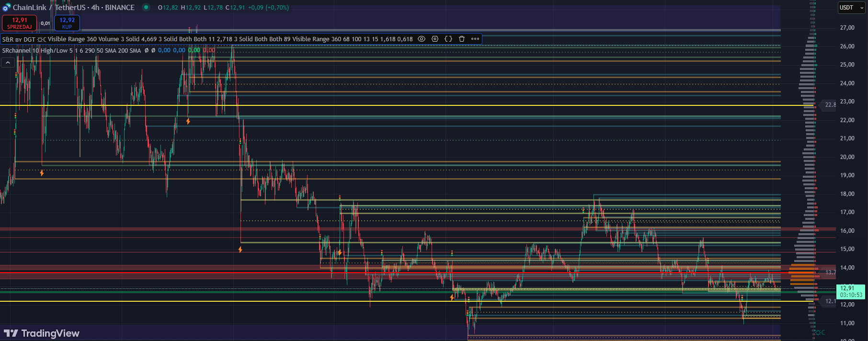The image size is (868, 341).
Task: Click the sun-moon icon near the price scale
Action: [x=820, y=332]
